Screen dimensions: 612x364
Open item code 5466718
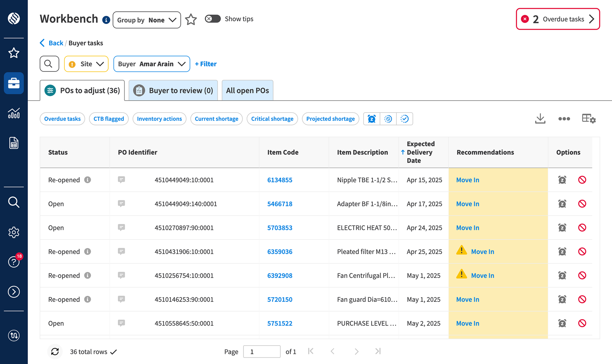pos(280,204)
